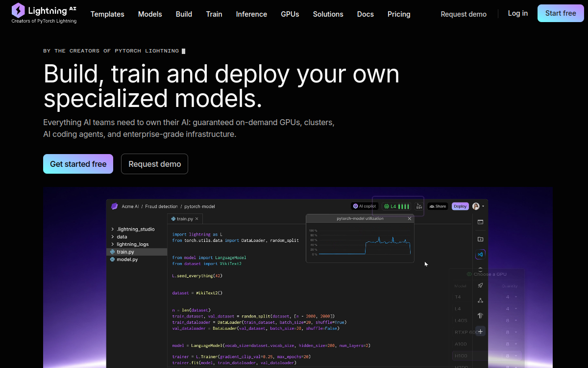Click the plus icon in the right sidebar

480,331
